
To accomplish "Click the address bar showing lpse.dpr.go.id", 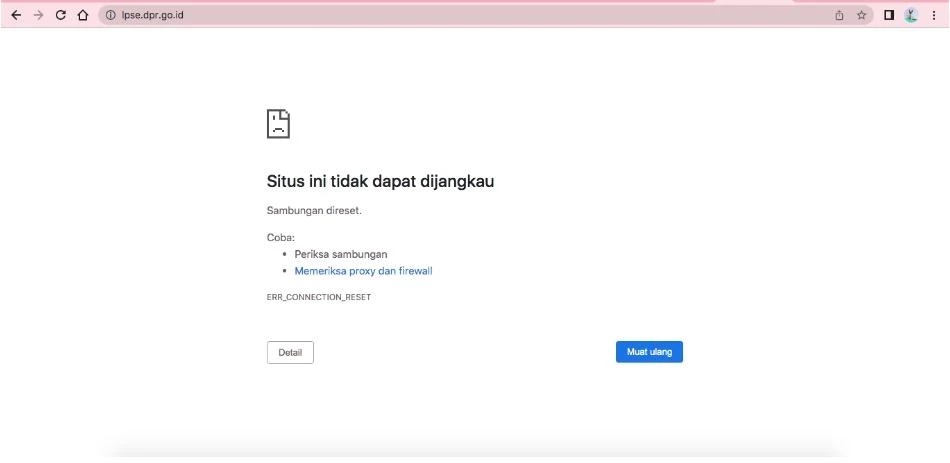I will (485, 15).
